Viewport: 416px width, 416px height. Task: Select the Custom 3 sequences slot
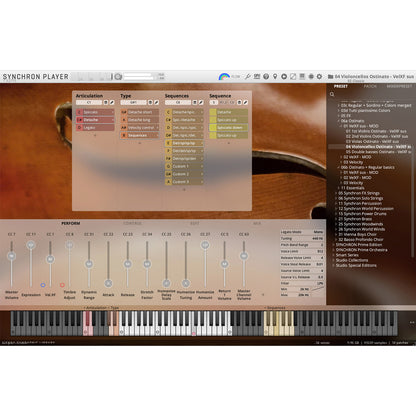click(184, 182)
